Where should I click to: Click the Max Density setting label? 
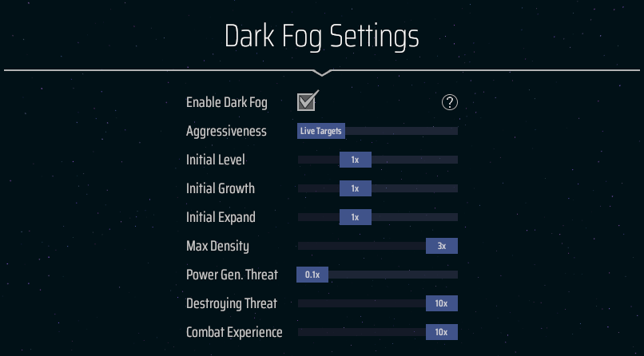[x=217, y=246]
